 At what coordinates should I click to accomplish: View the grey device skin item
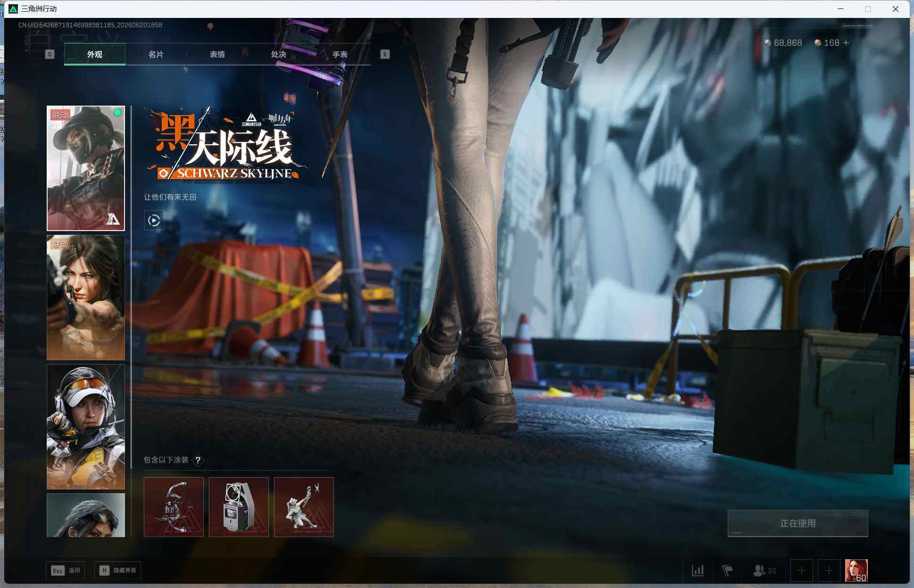239,507
